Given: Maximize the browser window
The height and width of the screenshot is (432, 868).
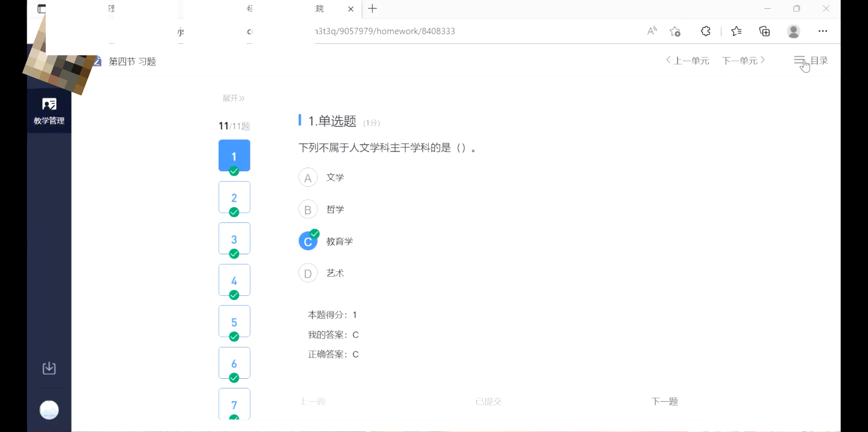Looking at the screenshot, I should click(797, 9).
